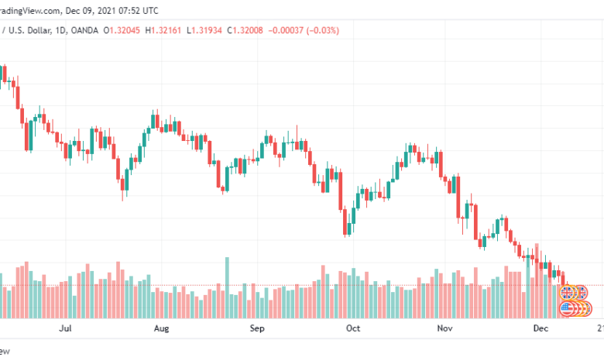Click the U.S. Dollar symbol title
Image resolution: width=604 pixels, height=364 pixels.
tap(29, 30)
